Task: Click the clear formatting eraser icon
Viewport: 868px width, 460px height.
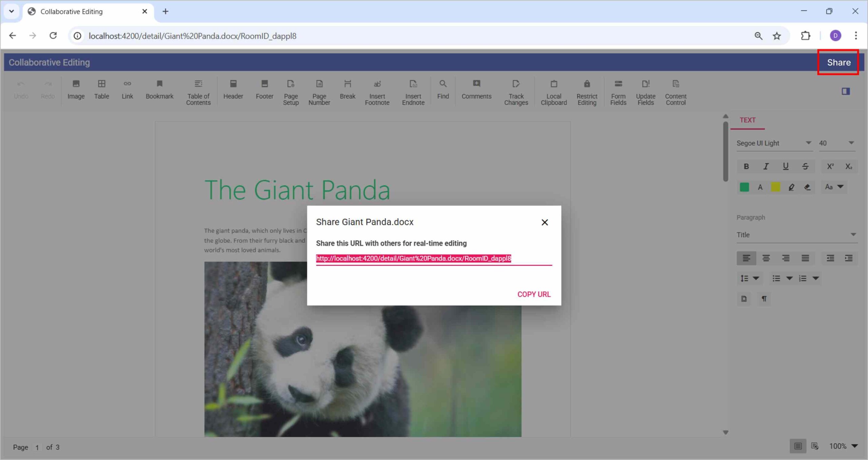Action: click(807, 187)
